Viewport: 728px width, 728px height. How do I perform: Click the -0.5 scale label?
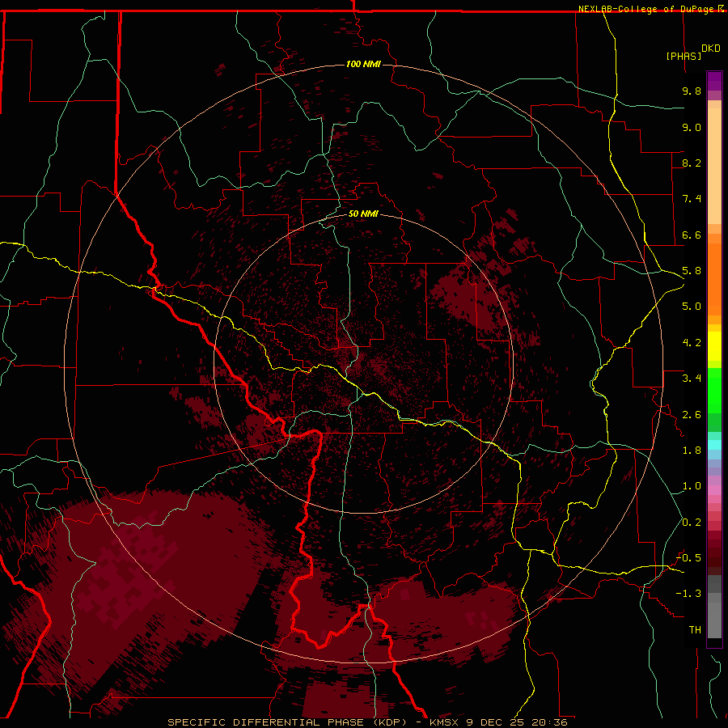(688, 558)
